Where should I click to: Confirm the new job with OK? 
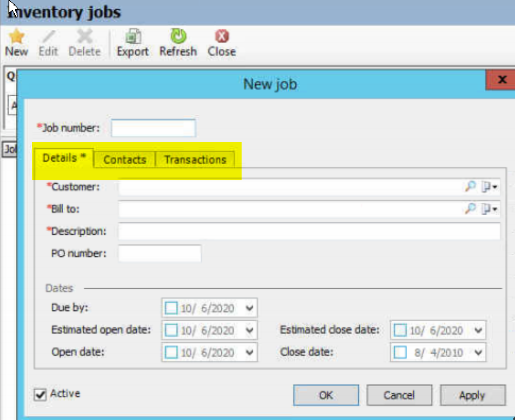click(x=326, y=395)
